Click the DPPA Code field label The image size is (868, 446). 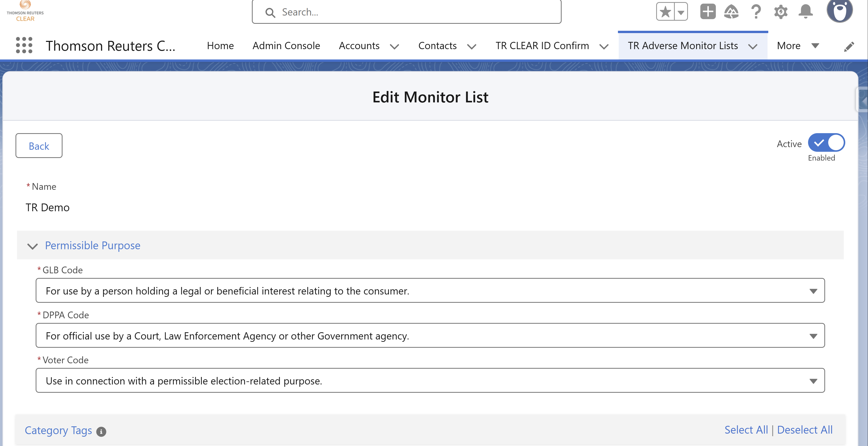(66, 315)
